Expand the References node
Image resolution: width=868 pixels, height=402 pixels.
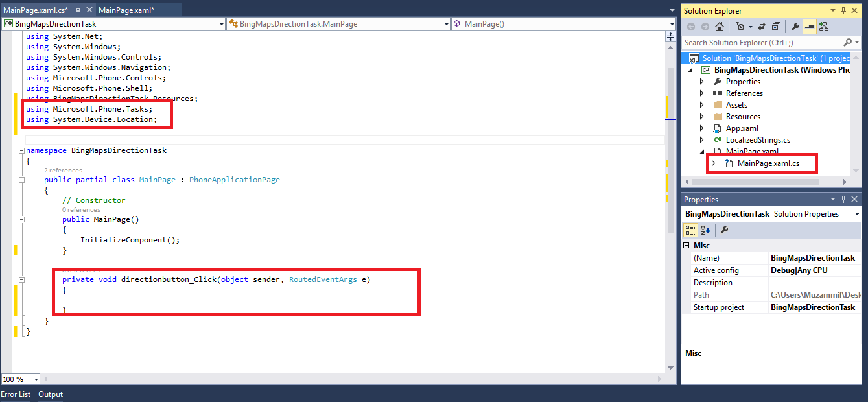click(x=702, y=93)
